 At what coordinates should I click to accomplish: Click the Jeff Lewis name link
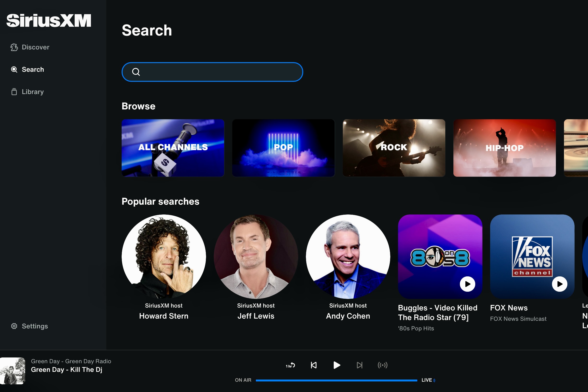[x=256, y=316]
